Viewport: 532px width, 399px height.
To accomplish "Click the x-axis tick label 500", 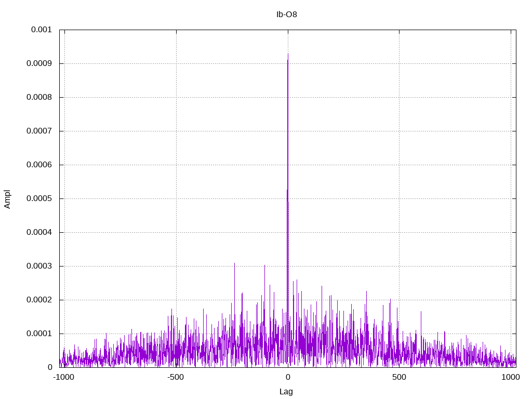I will (x=399, y=377).
